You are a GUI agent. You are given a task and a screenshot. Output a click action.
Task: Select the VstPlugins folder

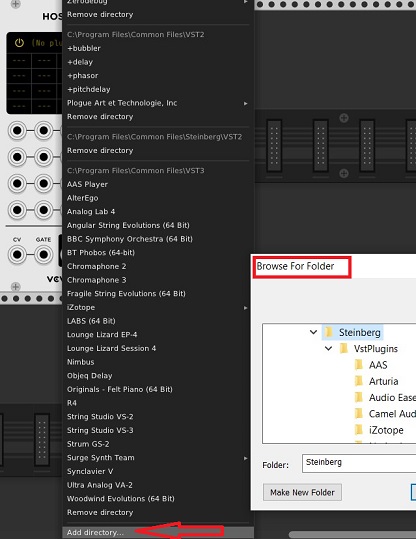point(369,349)
